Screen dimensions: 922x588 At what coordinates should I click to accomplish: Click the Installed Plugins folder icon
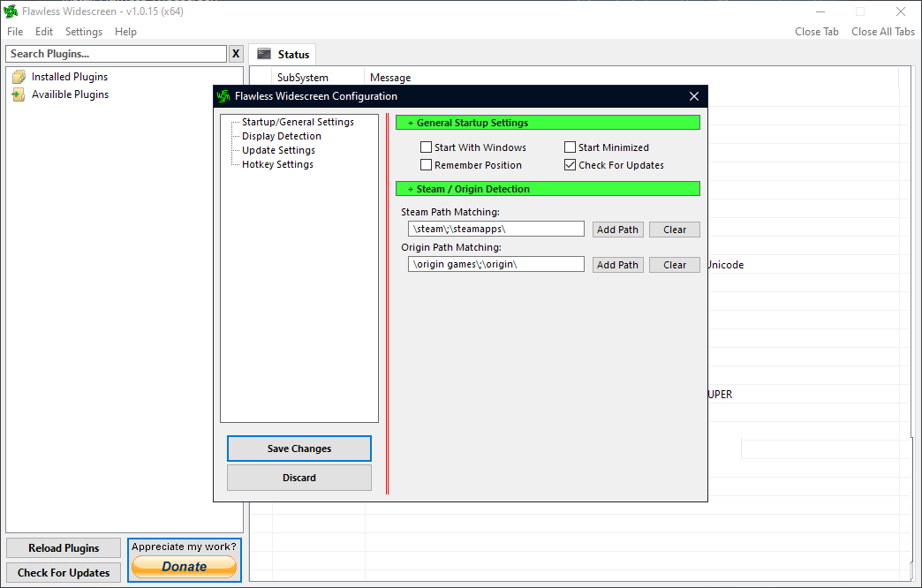click(x=19, y=77)
